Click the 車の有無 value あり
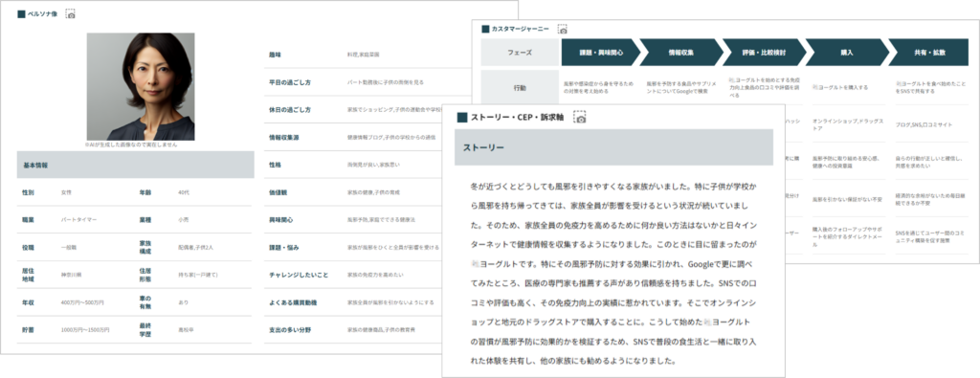Viewport: 980px width, 378px height. coord(183,302)
